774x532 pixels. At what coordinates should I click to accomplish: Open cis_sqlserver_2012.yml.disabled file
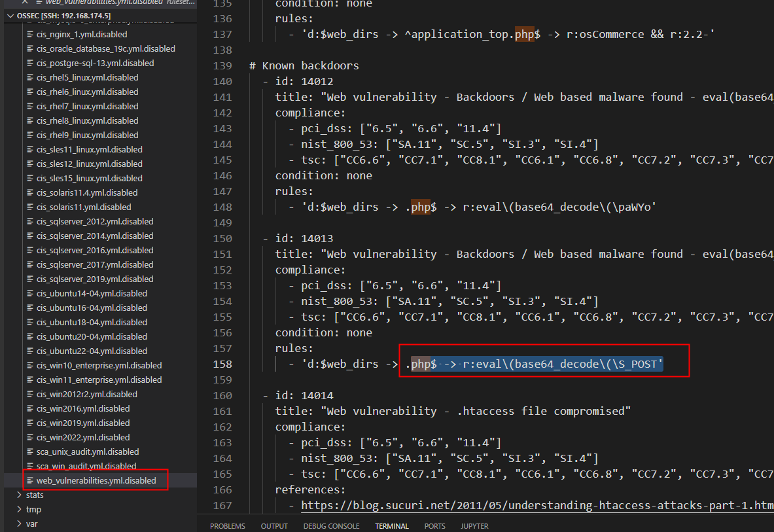click(95, 222)
